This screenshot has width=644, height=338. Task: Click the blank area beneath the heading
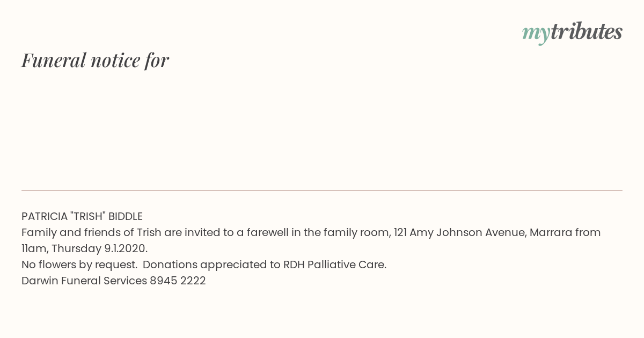(322, 129)
